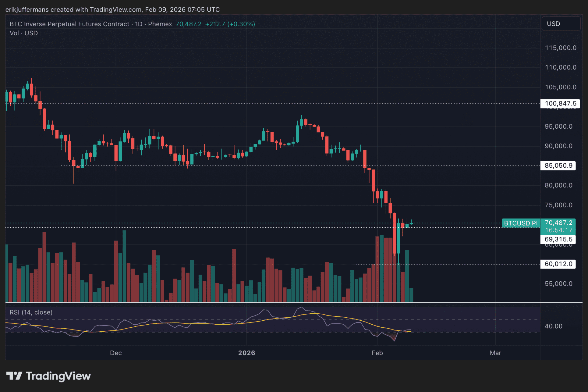Viewport: 588px width, 392px height.
Task: Select the 69,315.5 horizontal line label
Action: (x=558, y=239)
